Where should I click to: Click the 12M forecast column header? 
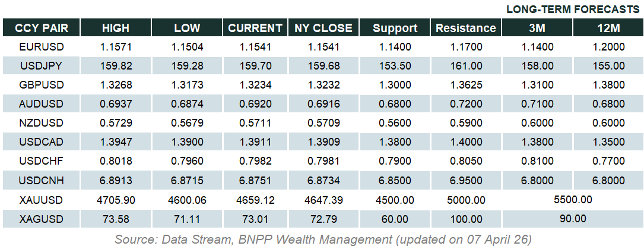click(608, 28)
